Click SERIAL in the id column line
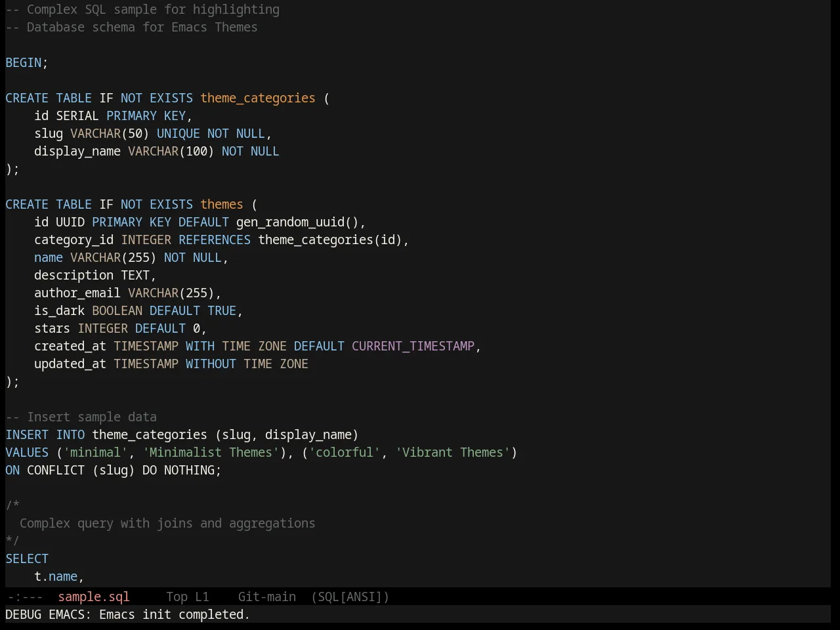840x630 pixels. point(77,115)
